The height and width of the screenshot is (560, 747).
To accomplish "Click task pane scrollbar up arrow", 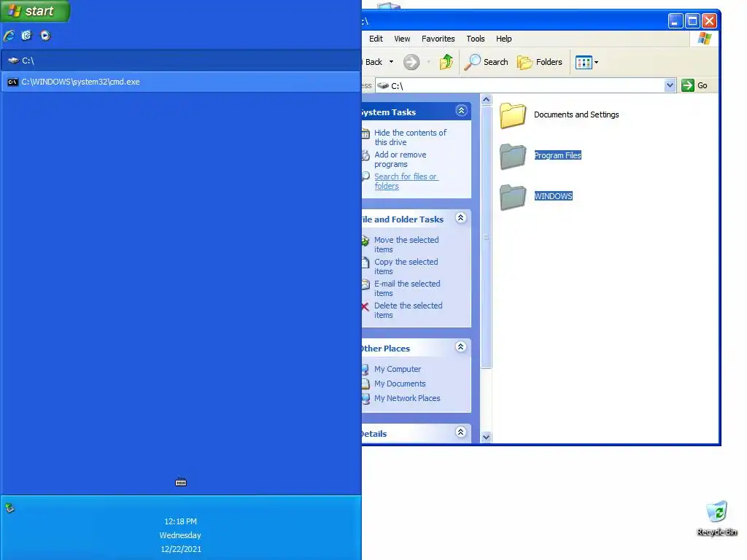I will click(x=486, y=99).
